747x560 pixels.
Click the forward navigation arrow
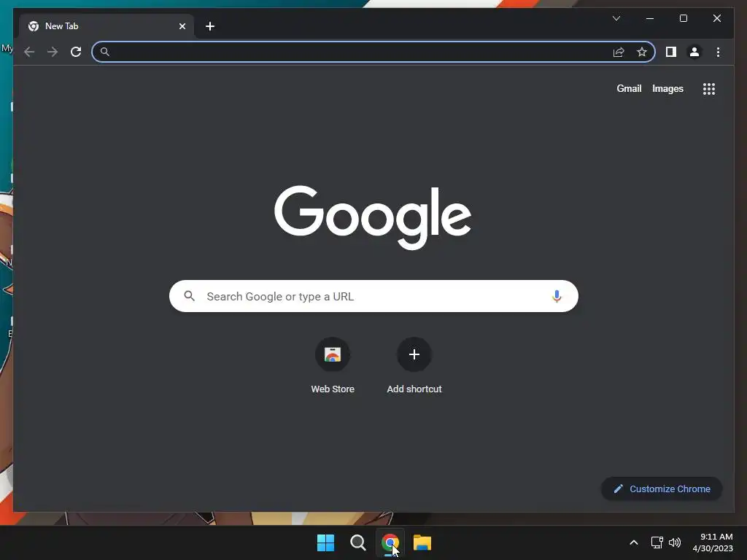pyautogui.click(x=53, y=52)
